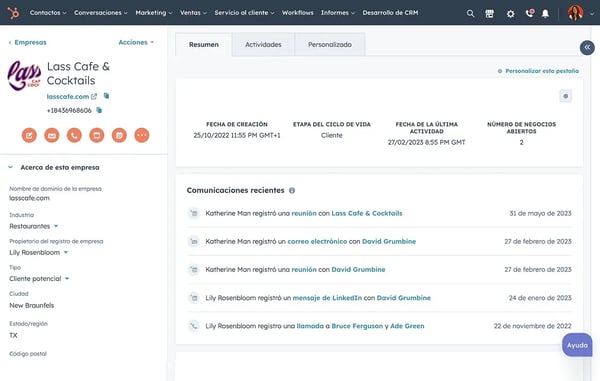Click the '22 de noviembre de 2022' date

coord(532,326)
